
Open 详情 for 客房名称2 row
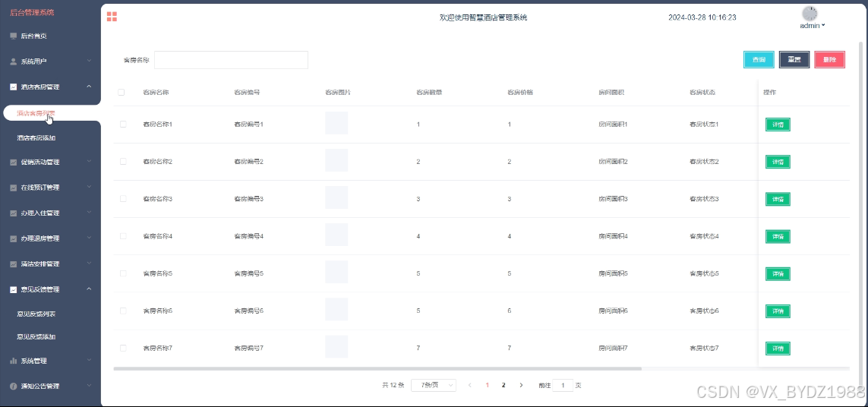point(778,162)
